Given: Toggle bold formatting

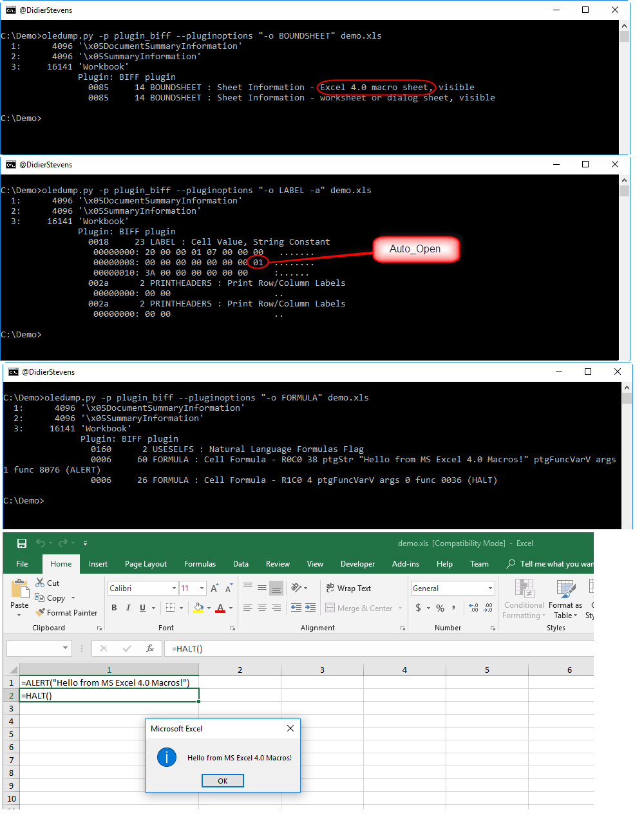Looking at the screenshot, I should pyautogui.click(x=113, y=607).
